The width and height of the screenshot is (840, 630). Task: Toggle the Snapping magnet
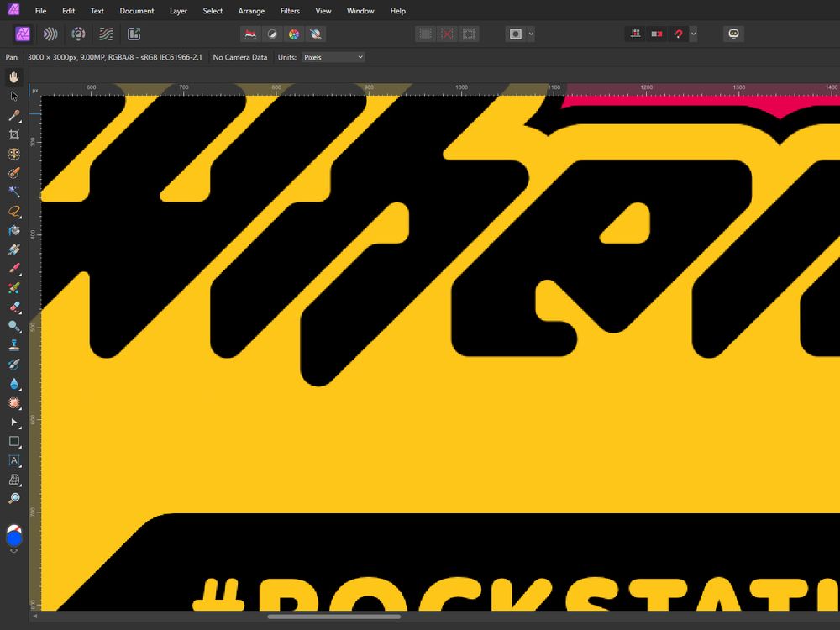pyautogui.click(x=678, y=34)
